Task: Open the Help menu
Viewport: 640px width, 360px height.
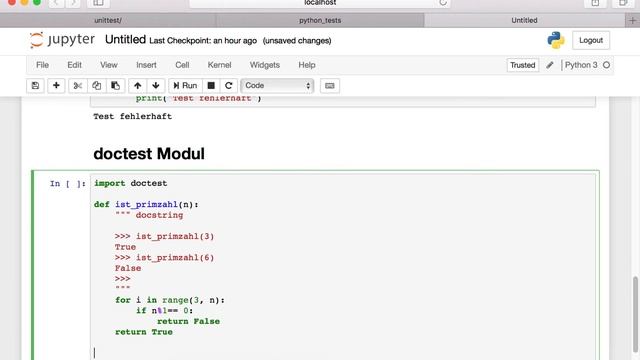Action: tap(307, 65)
